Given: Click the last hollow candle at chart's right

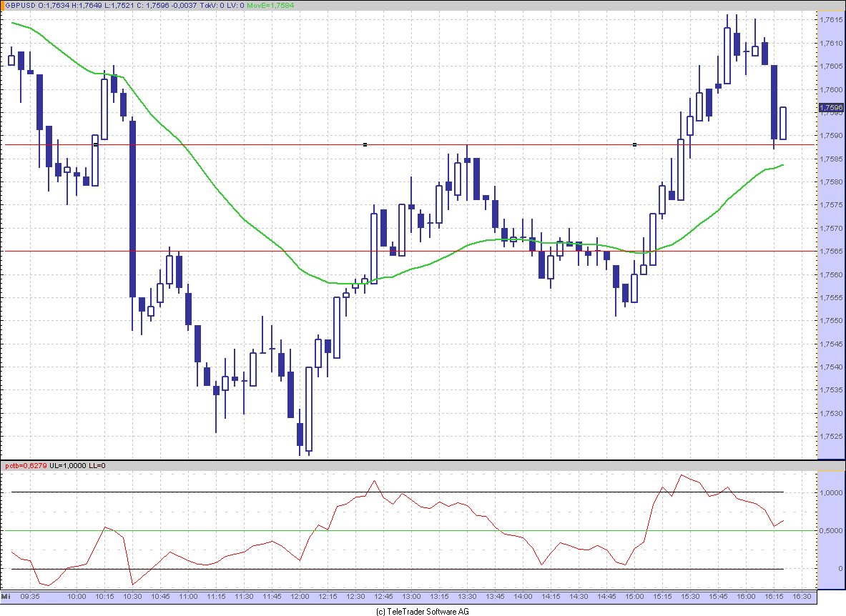Looking at the screenshot, I should pos(783,123).
